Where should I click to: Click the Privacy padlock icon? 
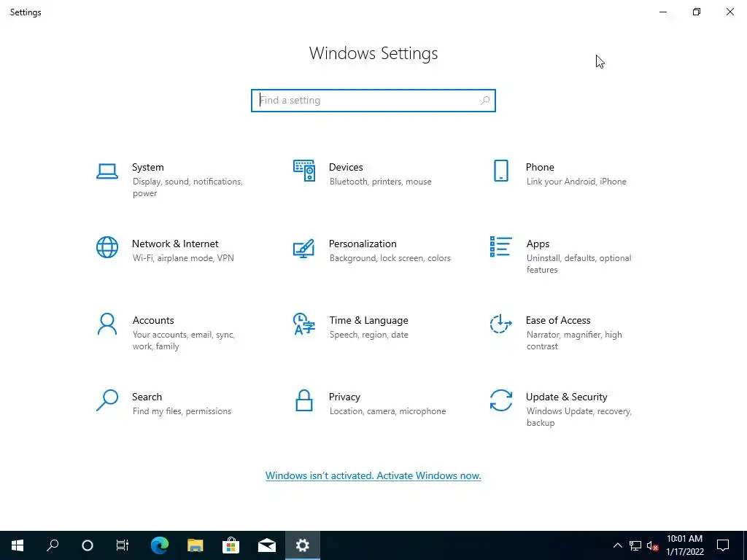coord(304,400)
